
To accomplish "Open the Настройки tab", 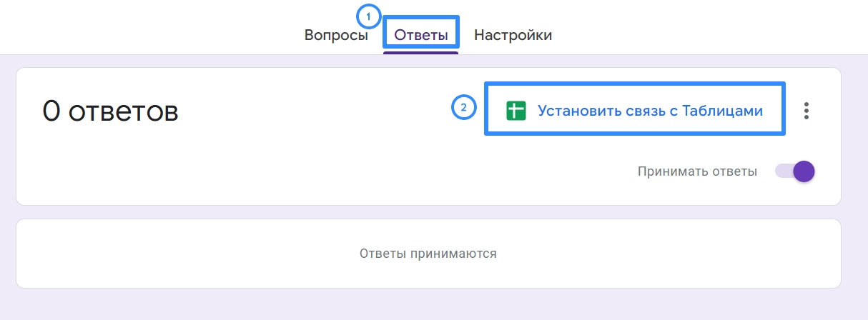I will coord(513,35).
